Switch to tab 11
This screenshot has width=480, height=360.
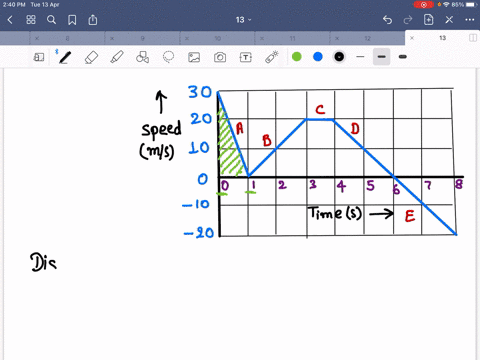pos(292,38)
